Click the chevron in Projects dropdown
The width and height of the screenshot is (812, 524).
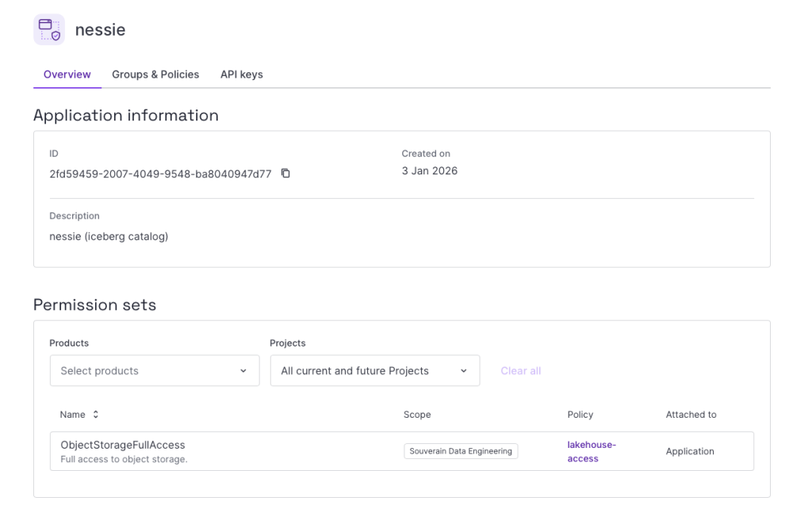[x=464, y=371]
